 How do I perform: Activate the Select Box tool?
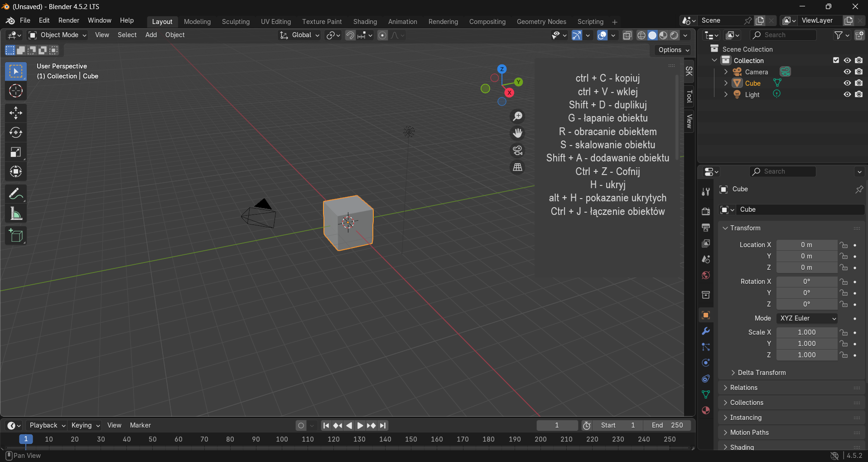(16, 72)
